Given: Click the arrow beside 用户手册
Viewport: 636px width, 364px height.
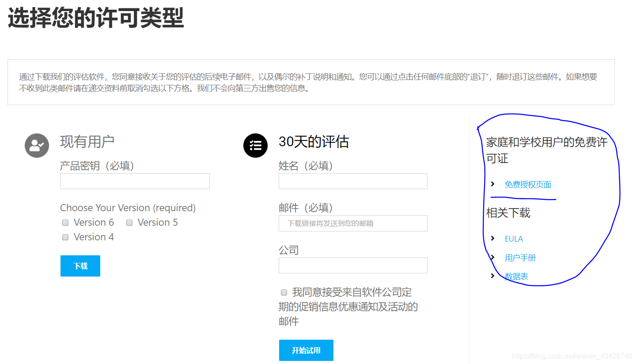Looking at the screenshot, I should point(493,257).
